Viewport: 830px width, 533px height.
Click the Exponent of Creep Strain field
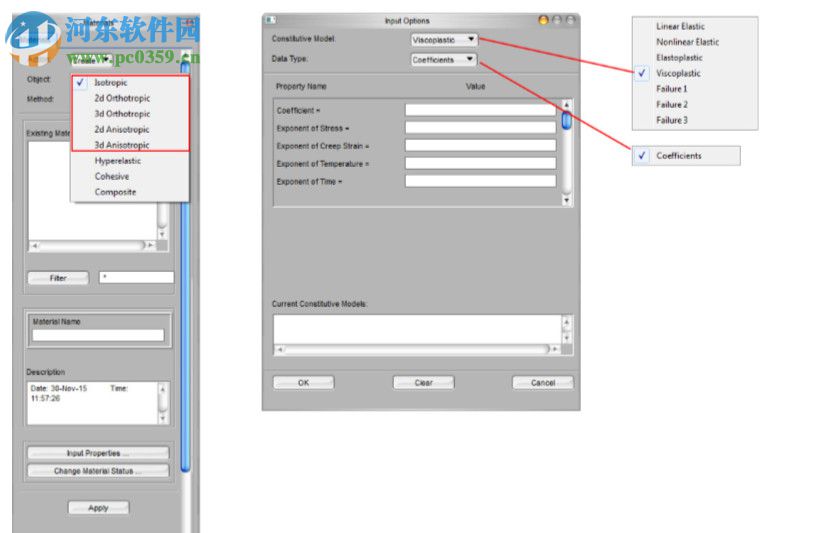481,146
